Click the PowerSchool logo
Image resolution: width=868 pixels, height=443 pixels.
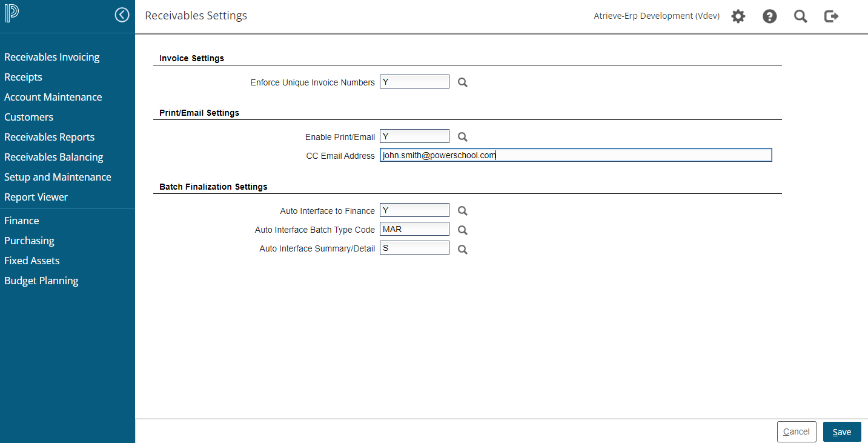click(12, 15)
